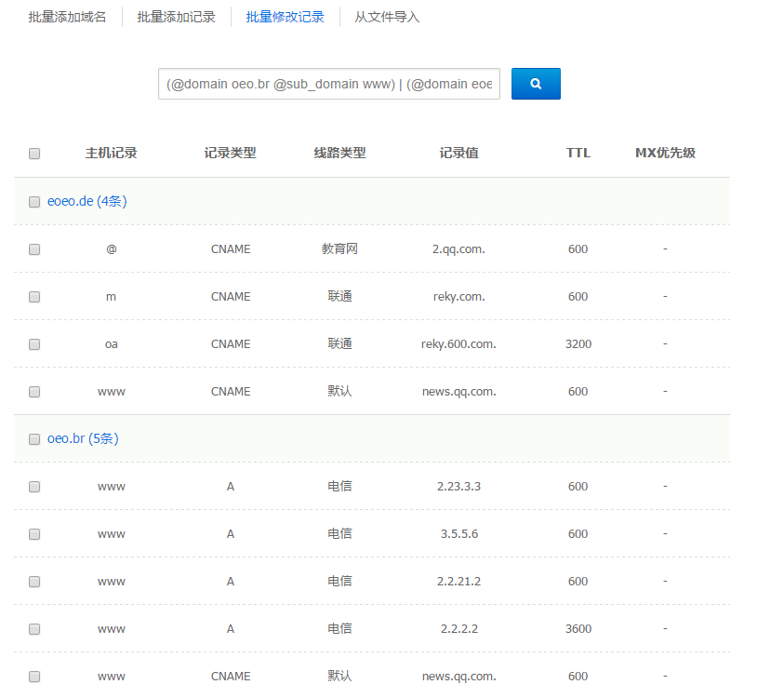
Task: Select the checkbox for host record m
Action: click(34, 297)
